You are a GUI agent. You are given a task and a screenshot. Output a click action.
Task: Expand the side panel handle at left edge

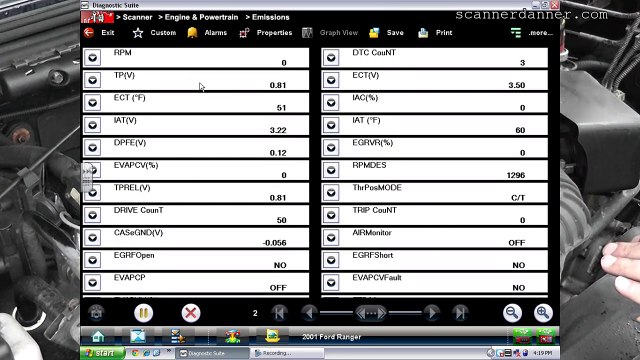[87, 177]
